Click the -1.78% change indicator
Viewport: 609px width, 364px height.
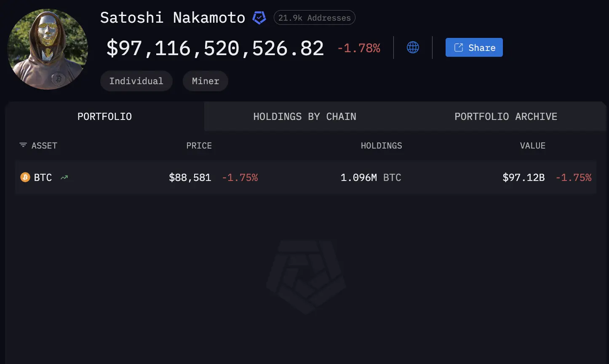[x=358, y=48]
